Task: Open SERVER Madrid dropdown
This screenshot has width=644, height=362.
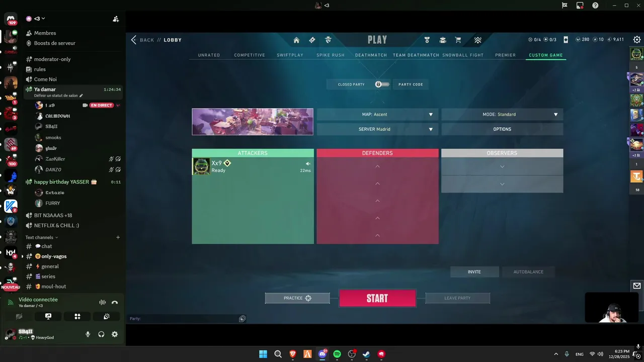Action: pyautogui.click(x=377, y=129)
